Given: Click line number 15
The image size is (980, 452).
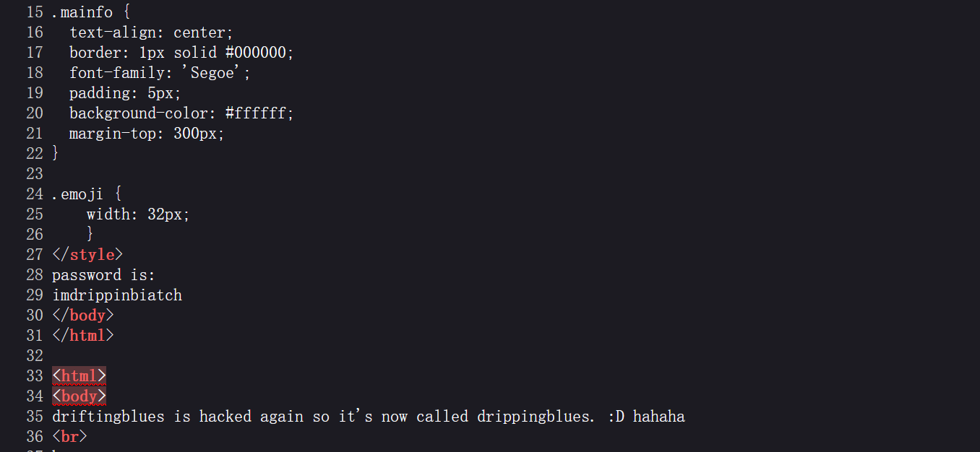Looking at the screenshot, I should coord(35,12).
